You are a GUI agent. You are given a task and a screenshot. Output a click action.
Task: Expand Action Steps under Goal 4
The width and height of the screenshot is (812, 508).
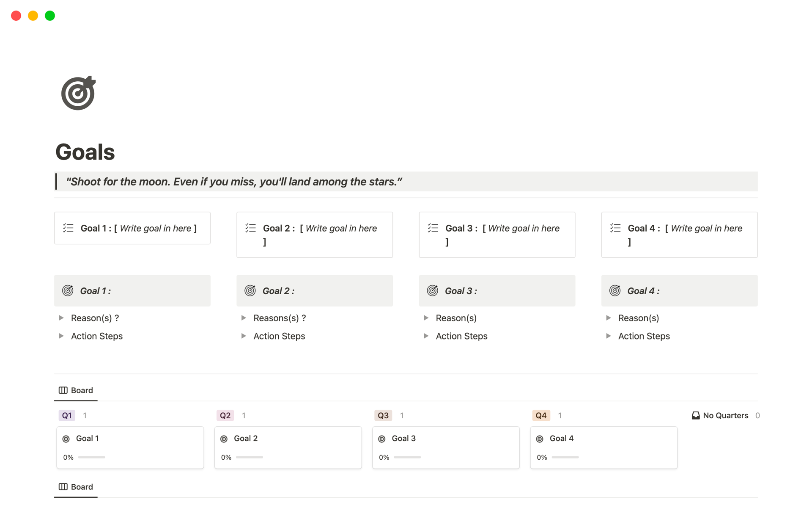point(609,336)
